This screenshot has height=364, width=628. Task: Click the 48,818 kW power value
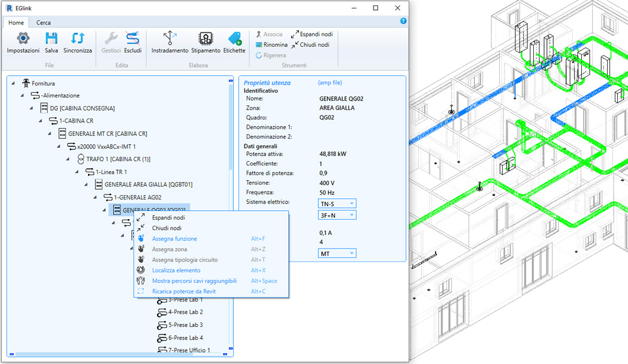point(333,154)
